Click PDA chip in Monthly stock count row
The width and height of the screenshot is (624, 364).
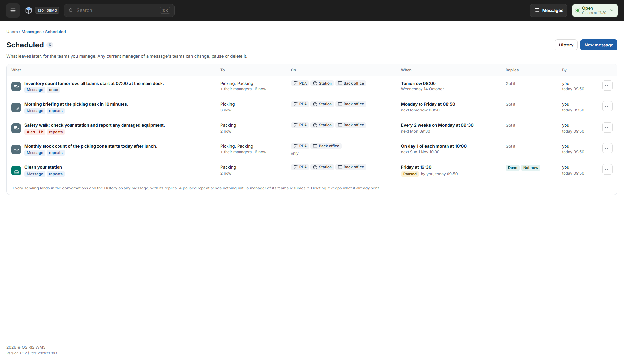pyautogui.click(x=300, y=146)
